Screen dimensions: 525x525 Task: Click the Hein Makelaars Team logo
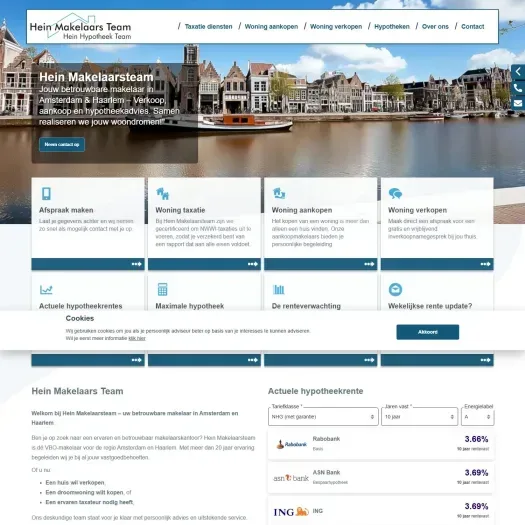[x=80, y=27]
